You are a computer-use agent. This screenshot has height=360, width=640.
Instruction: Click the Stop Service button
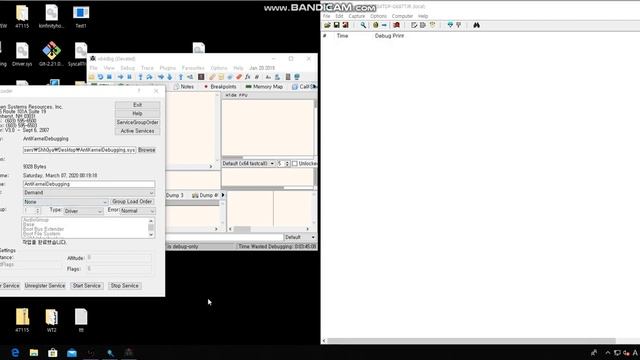124,286
